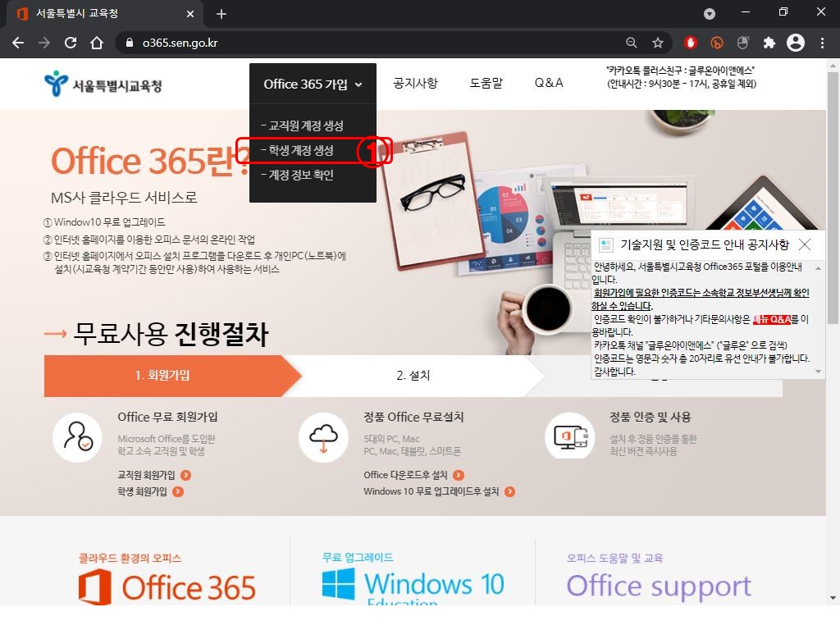Click the user membership circle icon
Image resolution: width=840 pixels, height=630 pixels.
pyautogui.click(x=78, y=438)
